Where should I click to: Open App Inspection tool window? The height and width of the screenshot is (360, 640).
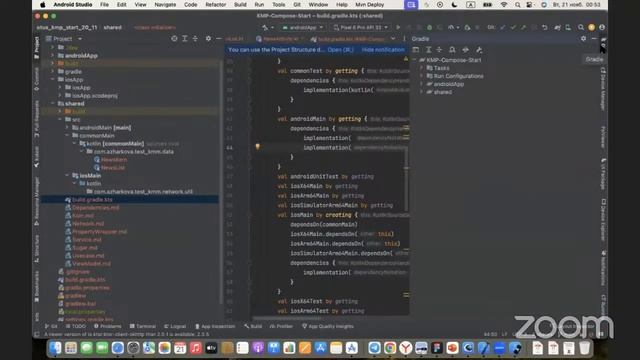coord(215,326)
